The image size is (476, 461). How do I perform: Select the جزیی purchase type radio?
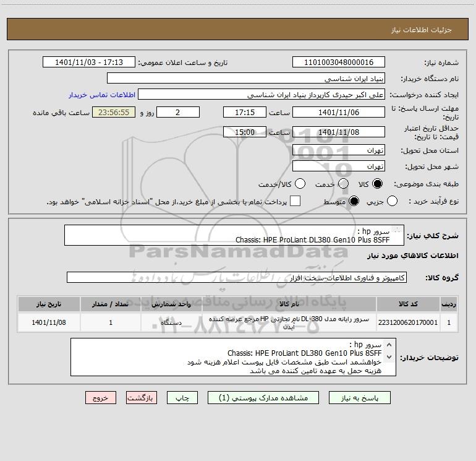[x=392, y=201]
